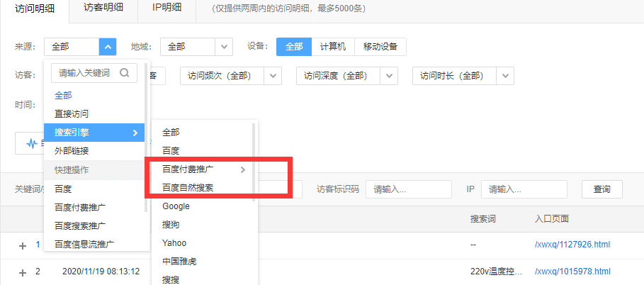Click the 搜索词 column header
The height and width of the screenshot is (285, 644).
(483, 219)
